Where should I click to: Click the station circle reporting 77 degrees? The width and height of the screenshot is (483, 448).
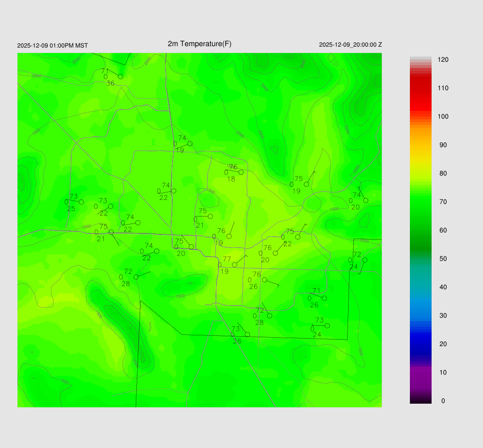[234, 265]
